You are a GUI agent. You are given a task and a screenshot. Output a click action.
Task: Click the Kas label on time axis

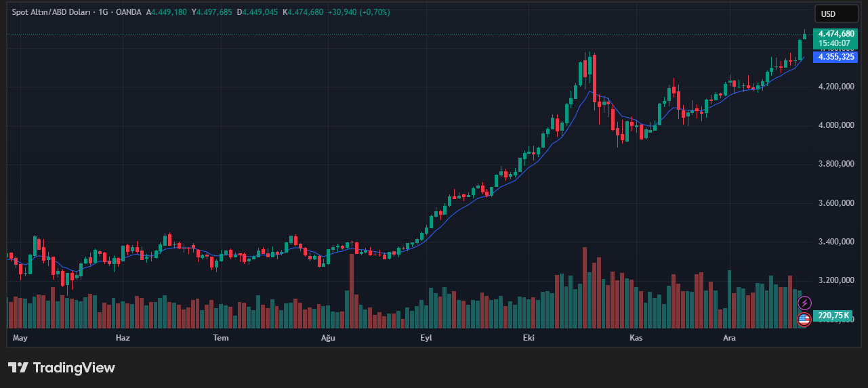(x=636, y=337)
